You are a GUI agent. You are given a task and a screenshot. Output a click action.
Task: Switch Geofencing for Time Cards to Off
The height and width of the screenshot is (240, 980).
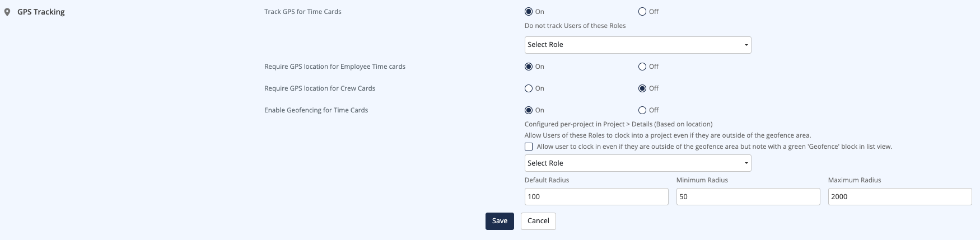(x=642, y=110)
